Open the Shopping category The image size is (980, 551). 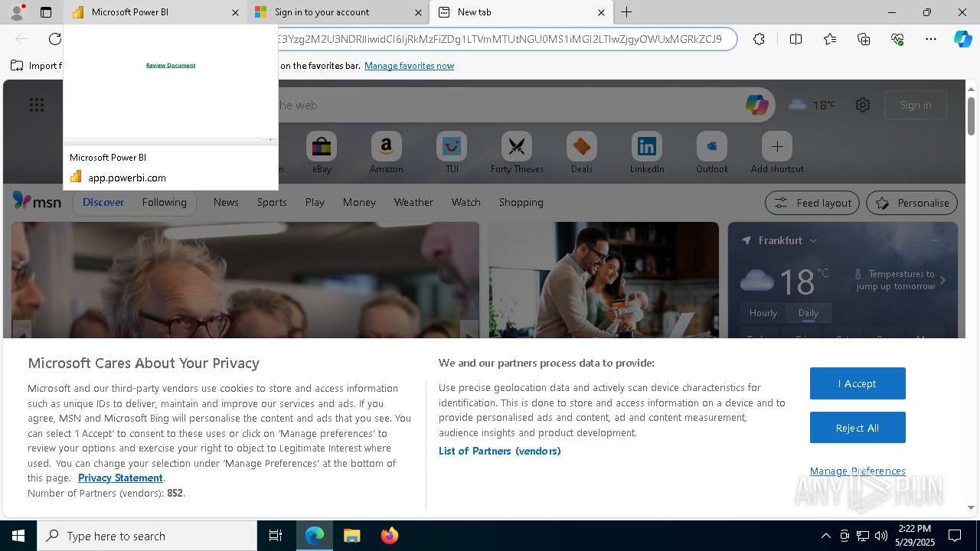coord(521,202)
